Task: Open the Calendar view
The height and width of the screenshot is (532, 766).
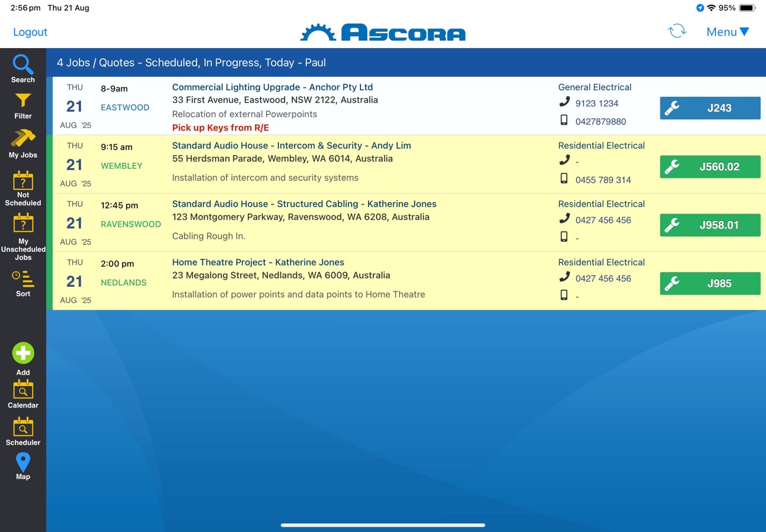Action: tap(23, 394)
